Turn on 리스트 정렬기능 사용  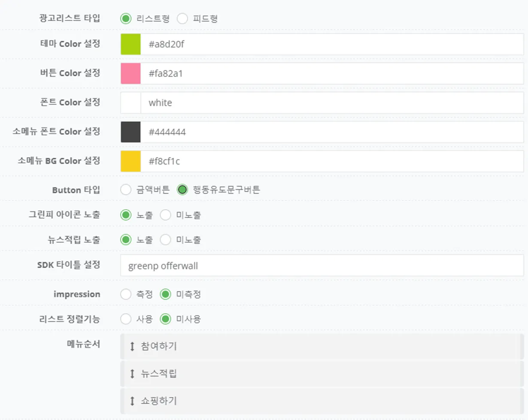[125, 319]
